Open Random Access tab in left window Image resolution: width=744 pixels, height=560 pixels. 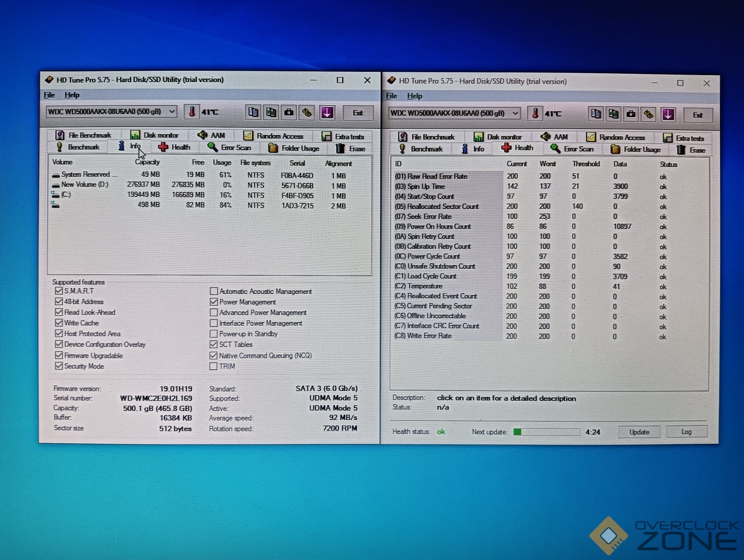click(x=274, y=136)
